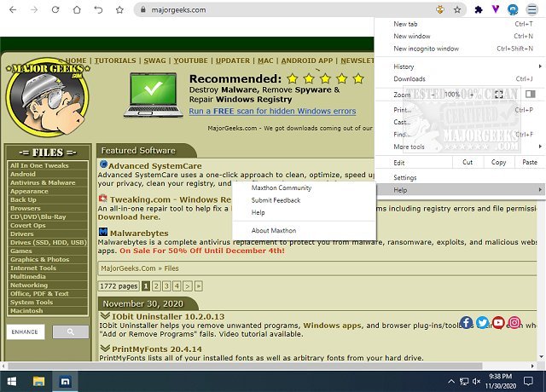Open File Explorer from taskbar
Image resolution: width=546 pixels, height=392 pixels.
tap(38, 382)
